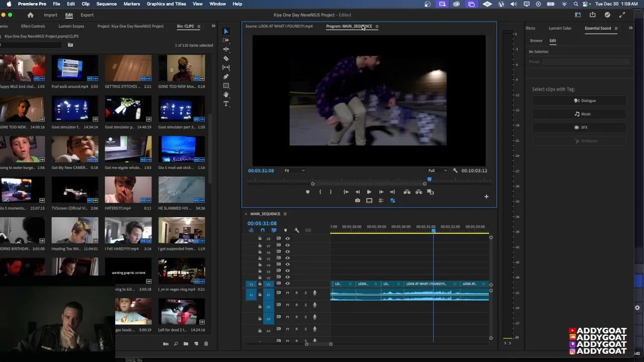The height and width of the screenshot is (362, 644).
Task: Toggle linked selection in the timeline
Action: [274, 230]
